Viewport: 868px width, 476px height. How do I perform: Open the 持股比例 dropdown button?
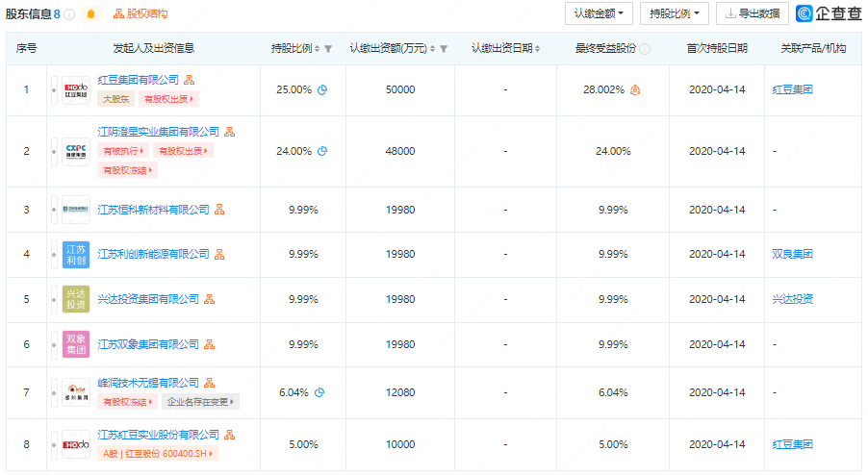674,13
